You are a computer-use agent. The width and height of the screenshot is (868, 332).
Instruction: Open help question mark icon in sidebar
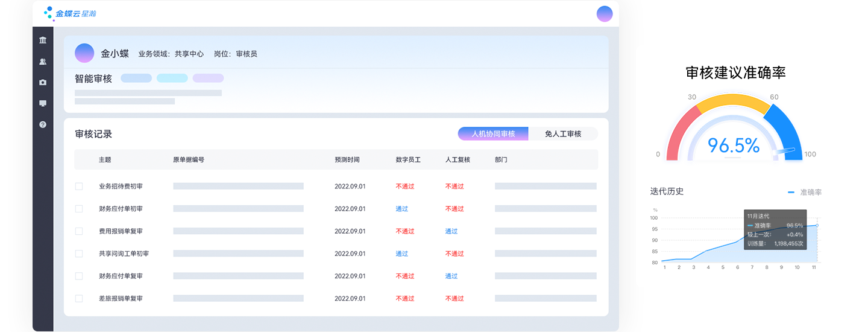[x=43, y=124]
